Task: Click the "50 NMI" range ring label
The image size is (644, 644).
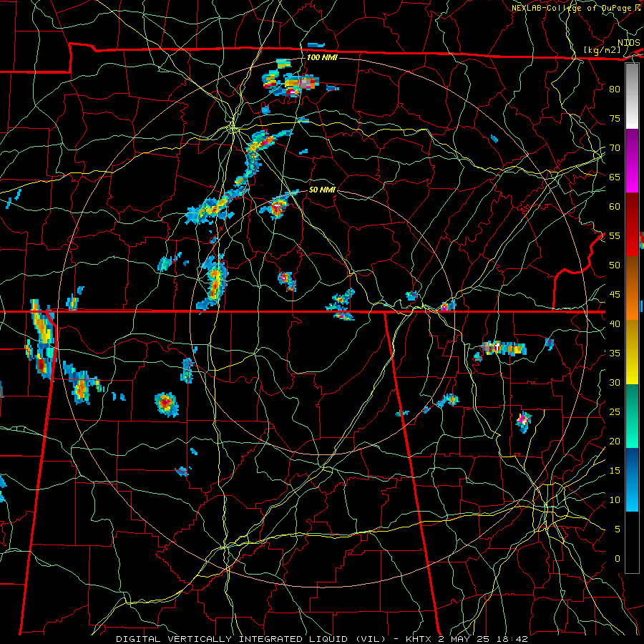Action: tap(322, 190)
